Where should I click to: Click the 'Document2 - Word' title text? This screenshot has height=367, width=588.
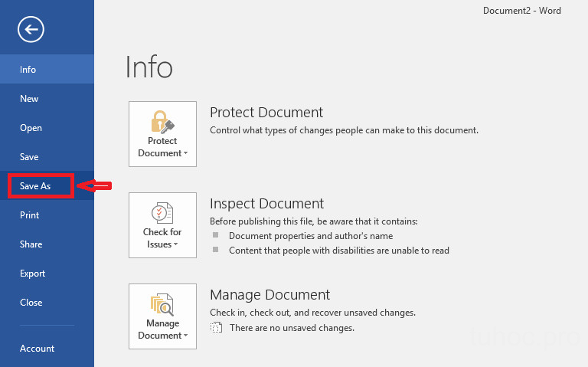coord(522,11)
